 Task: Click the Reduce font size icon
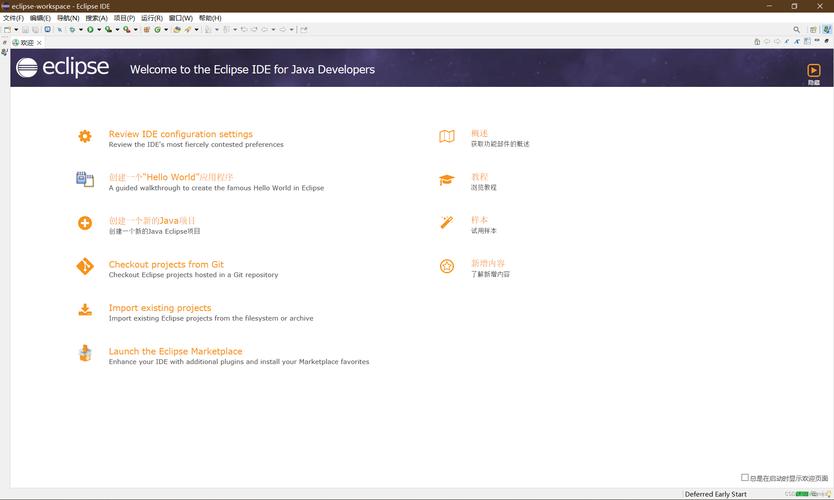point(787,41)
